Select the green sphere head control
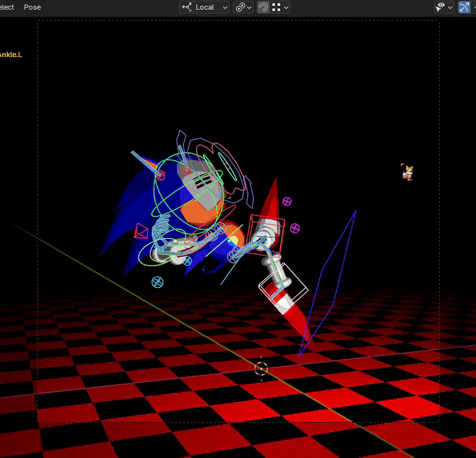The image size is (476, 458). (188, 195)
